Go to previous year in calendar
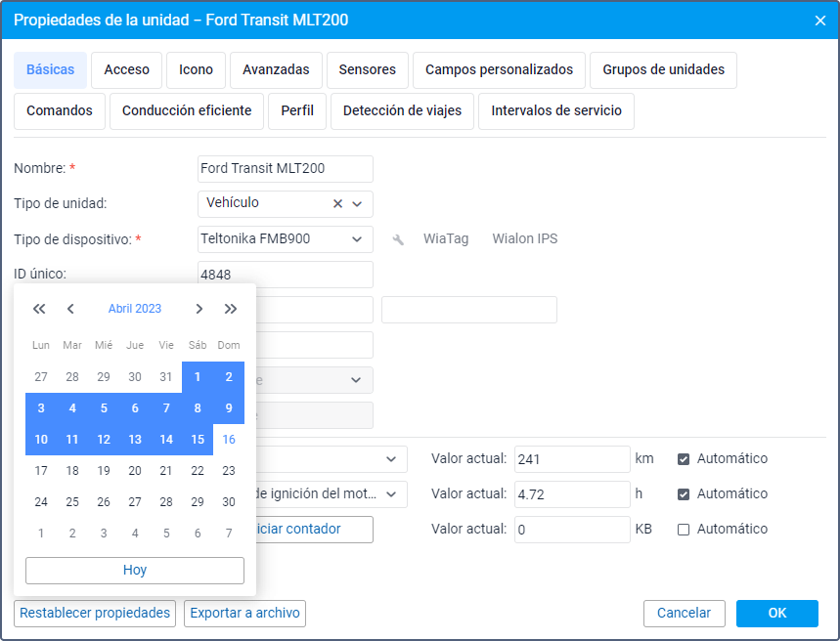This screenshot has height=641, width=840. tap(39, 309)
